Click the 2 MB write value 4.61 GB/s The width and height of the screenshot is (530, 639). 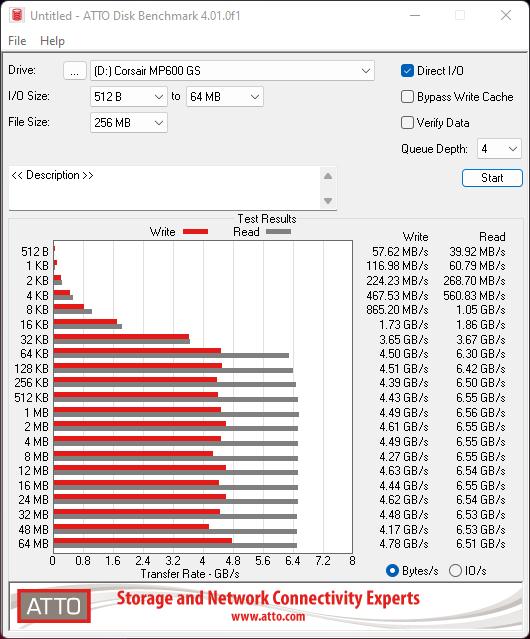click(x=404, y=427)
